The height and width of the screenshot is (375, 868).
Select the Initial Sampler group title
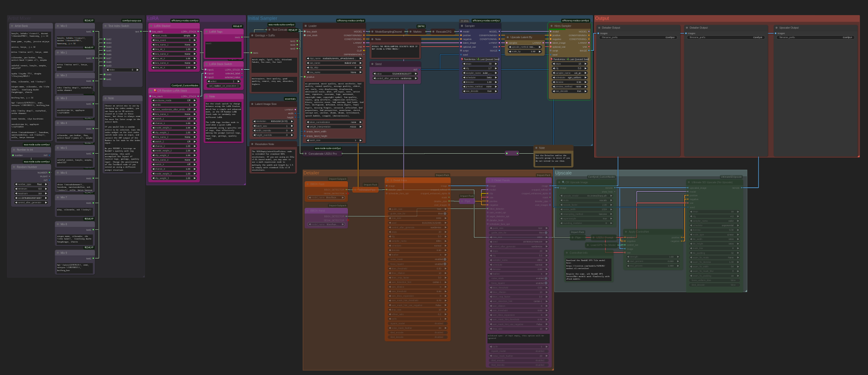click(x=263, y=19)
